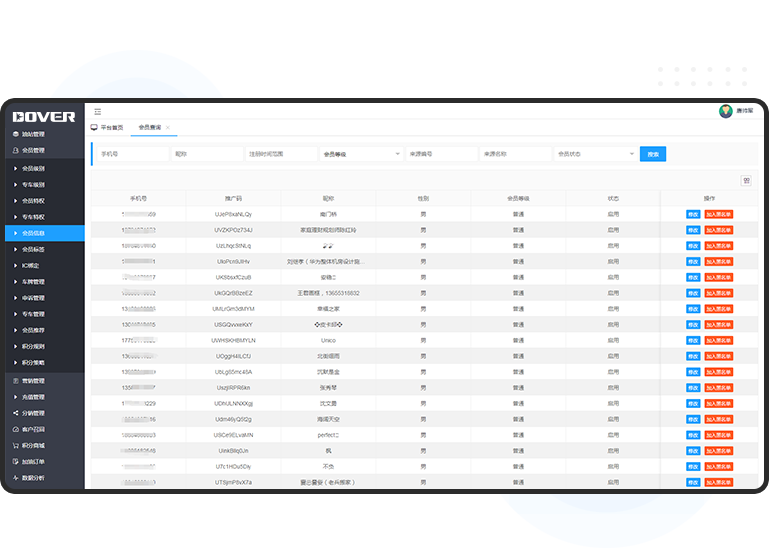Click the 分销管理 share icon
Screen dimensions: 770x556
pyautogui.click(x=15, y=413)
